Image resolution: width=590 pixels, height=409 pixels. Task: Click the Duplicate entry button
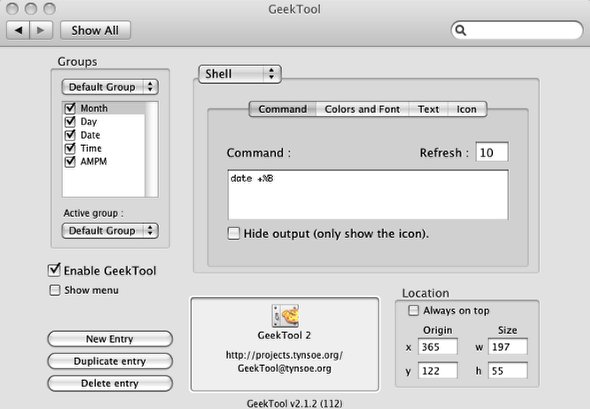(x=110, y=361)
